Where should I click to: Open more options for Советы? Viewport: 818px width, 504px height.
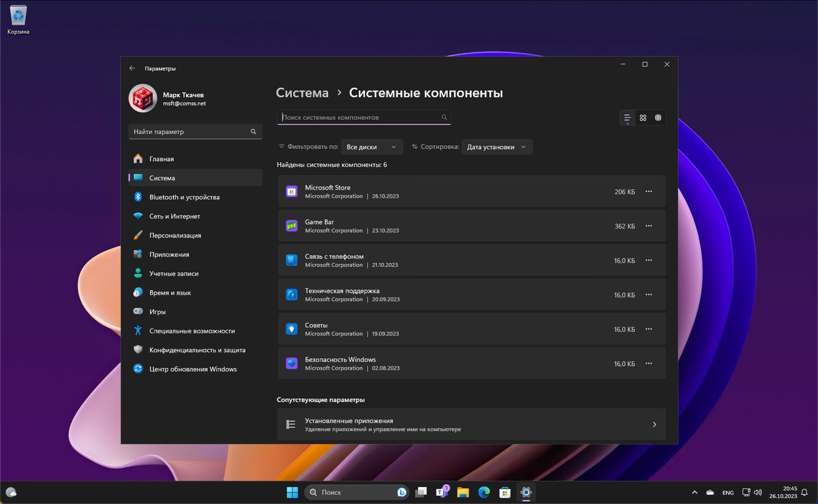tap(648, 329)
